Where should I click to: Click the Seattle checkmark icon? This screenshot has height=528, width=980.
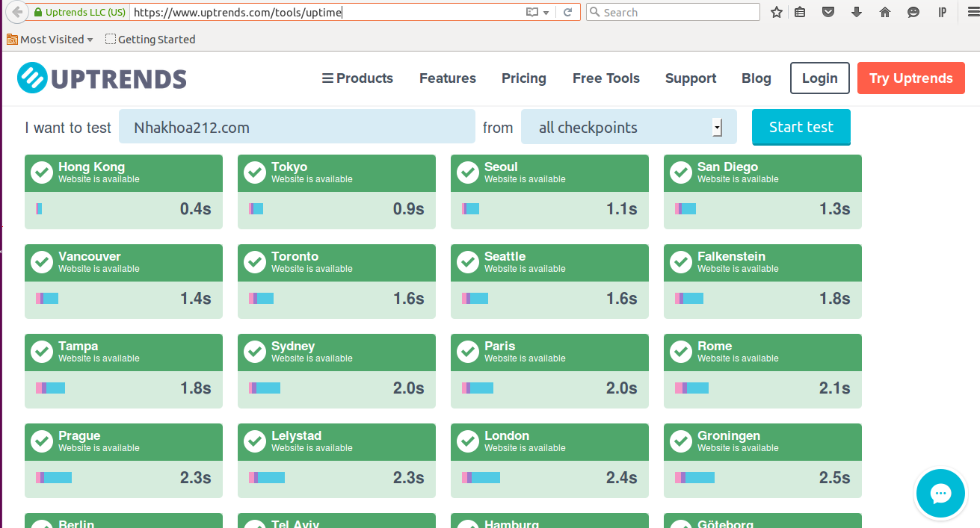(x=468, y=262)
